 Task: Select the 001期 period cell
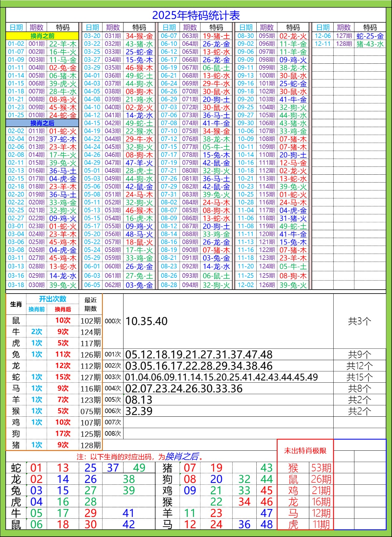coord(37,44)
